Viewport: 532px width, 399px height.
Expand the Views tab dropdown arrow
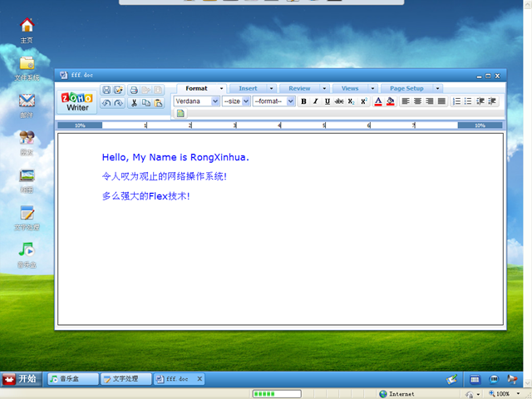[x=373, y=88]
